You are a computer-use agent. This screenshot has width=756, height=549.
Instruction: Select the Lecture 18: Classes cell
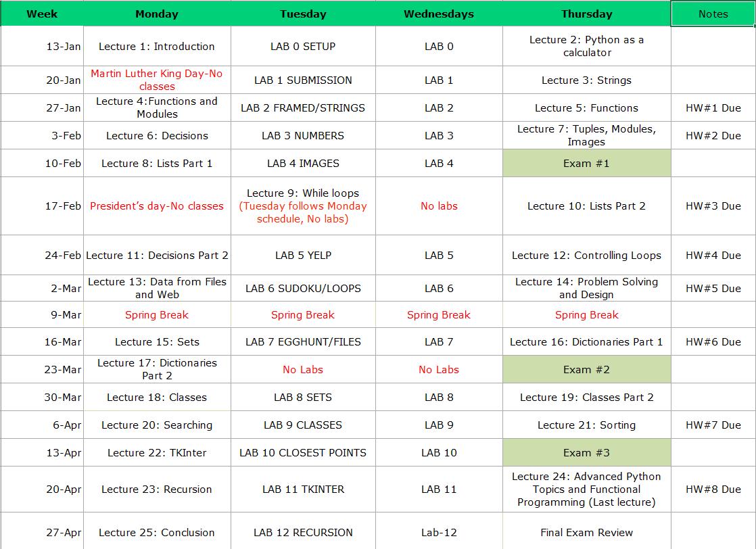157,397
